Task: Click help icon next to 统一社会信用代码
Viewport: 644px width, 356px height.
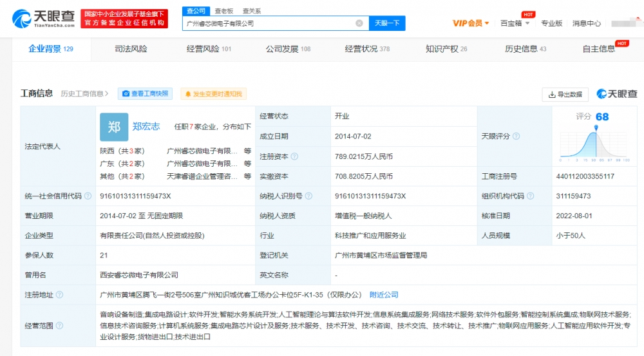Action: pyautogui.click(x=88, y=196)
